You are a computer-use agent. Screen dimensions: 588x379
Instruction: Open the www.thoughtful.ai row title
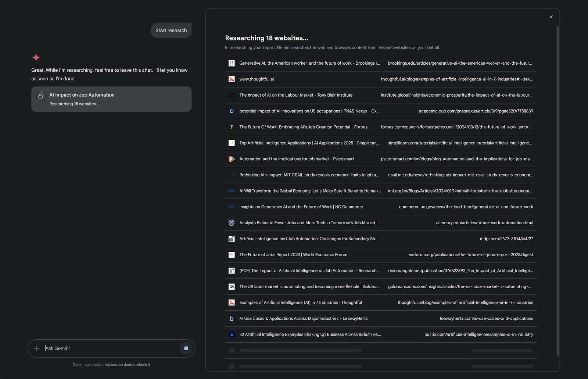click(x=257, y=79)
